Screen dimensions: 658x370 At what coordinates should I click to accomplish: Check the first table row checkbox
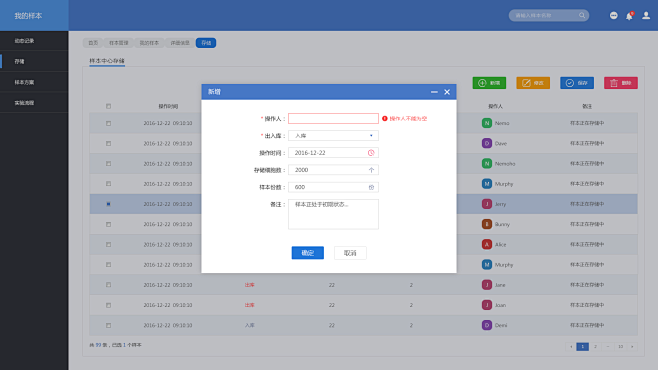(108, 123)
